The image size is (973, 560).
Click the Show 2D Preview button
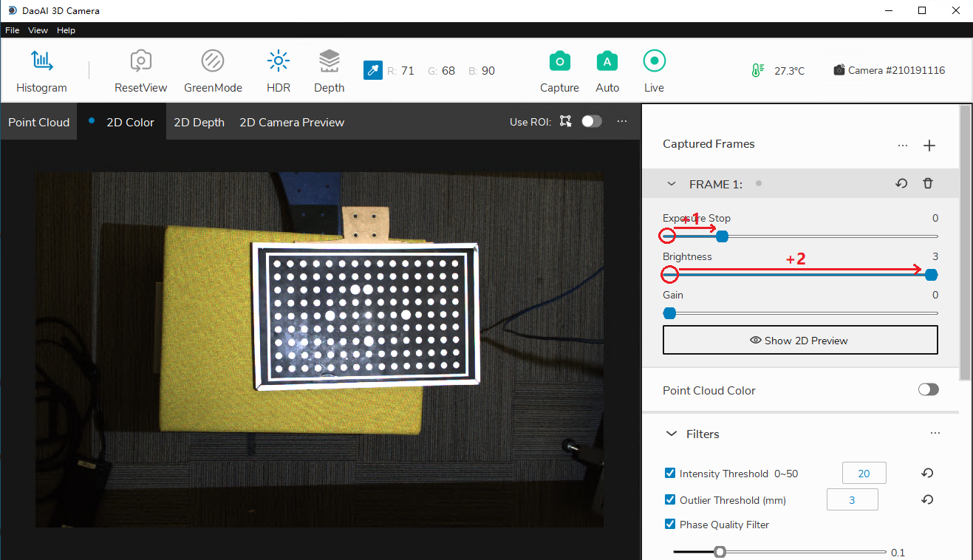coord(799,341)
